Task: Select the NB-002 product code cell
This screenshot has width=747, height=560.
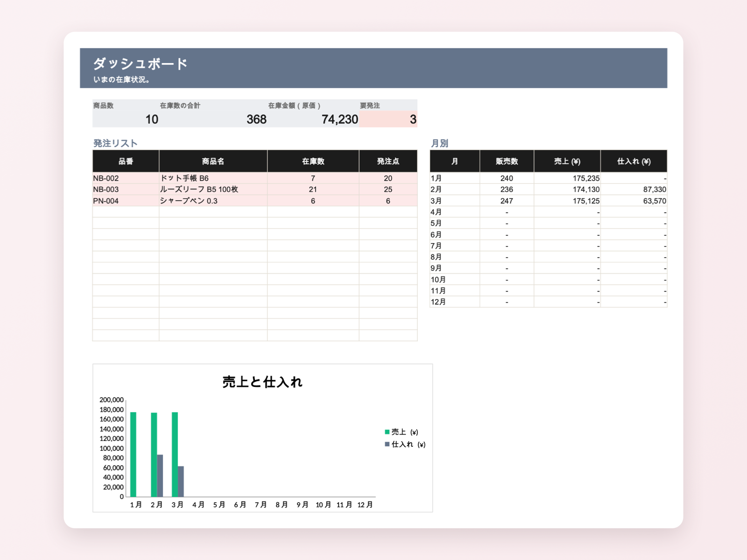Action: click(126, 178)
